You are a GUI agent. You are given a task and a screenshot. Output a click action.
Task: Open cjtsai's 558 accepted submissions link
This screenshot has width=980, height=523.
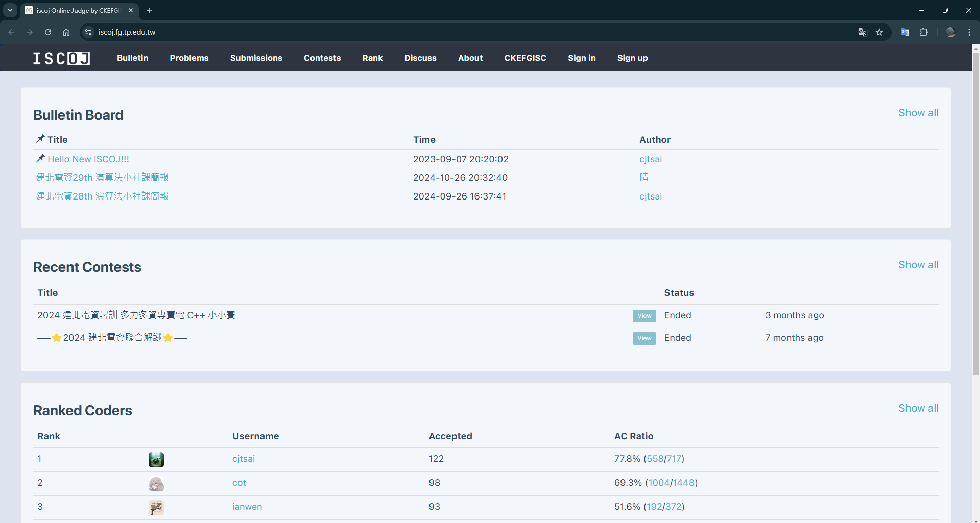pos(655,459)
